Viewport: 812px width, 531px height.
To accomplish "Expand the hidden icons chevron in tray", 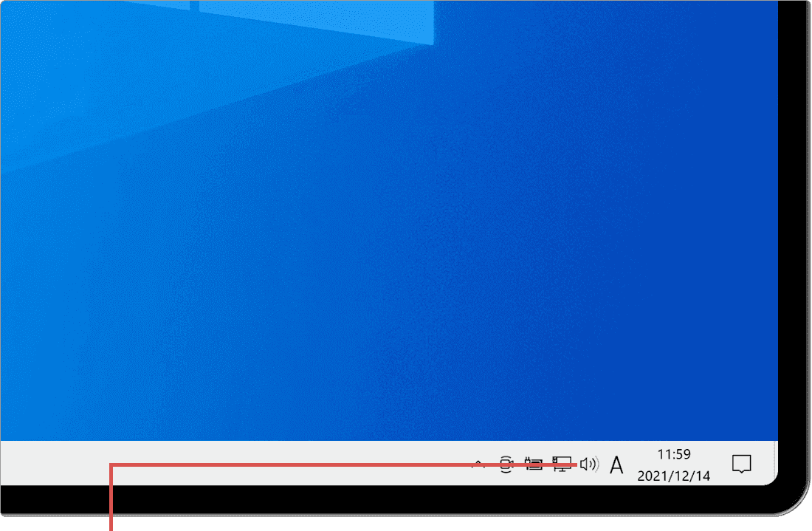I will 478,465.
